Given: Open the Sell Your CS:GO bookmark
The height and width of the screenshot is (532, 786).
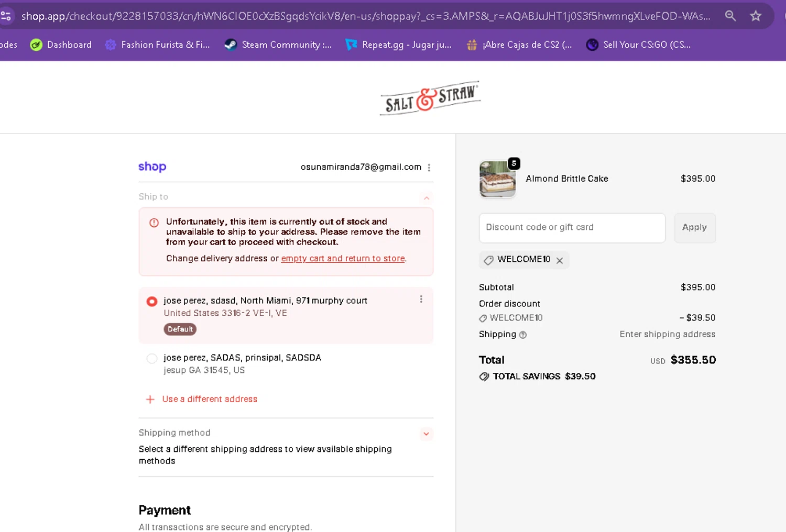Looking at the screenshot, I should pyautogui.click(x=638, y=45).
